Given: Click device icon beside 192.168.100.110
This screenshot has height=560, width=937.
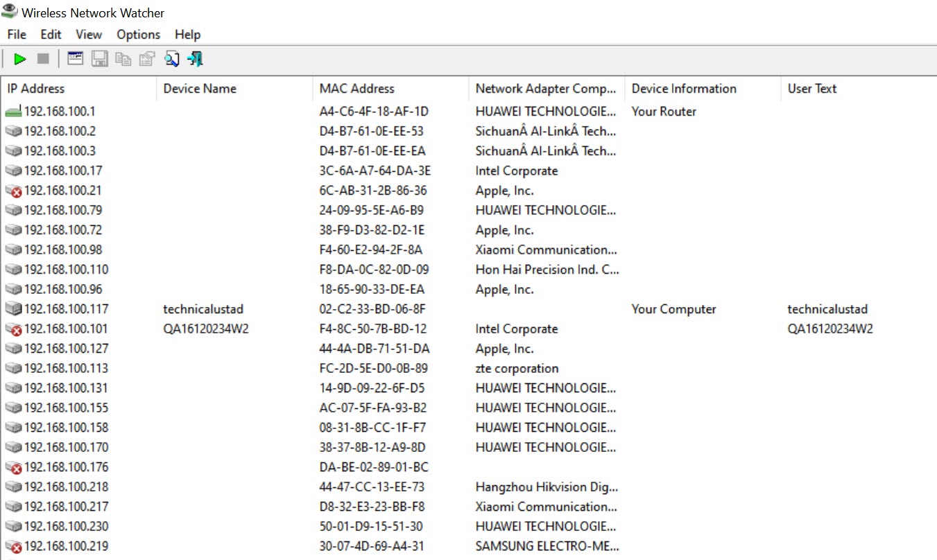Looking at the screenshot, I should coord(13,270).
